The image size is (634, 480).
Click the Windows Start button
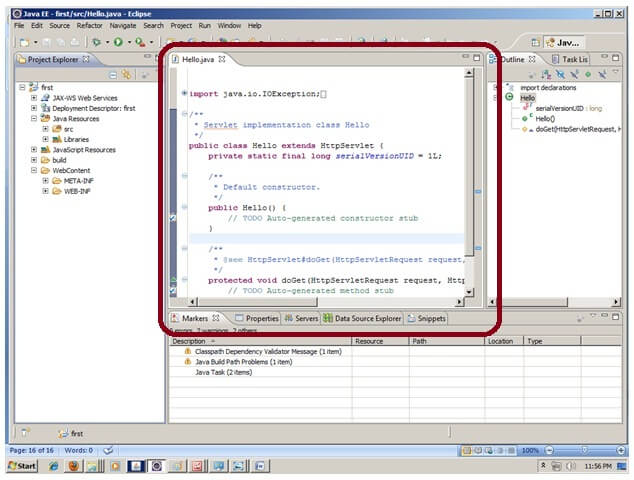pos(22,466)
